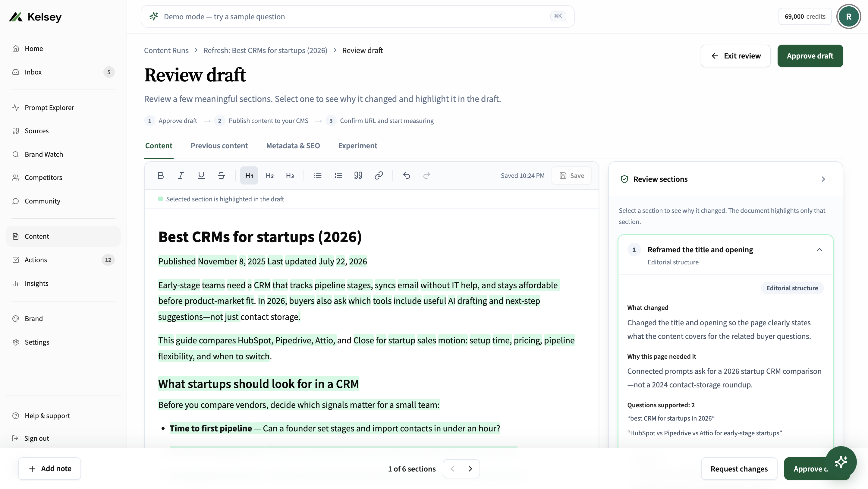Click top Approve draft button
Image resolution: width=868 pixels, height=489 pixels.
point(810,56)
